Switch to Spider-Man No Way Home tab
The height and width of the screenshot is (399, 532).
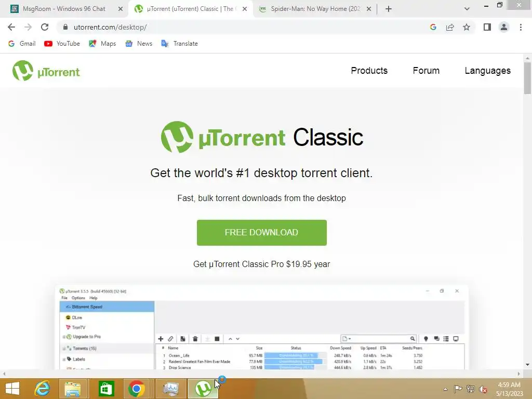315,9
